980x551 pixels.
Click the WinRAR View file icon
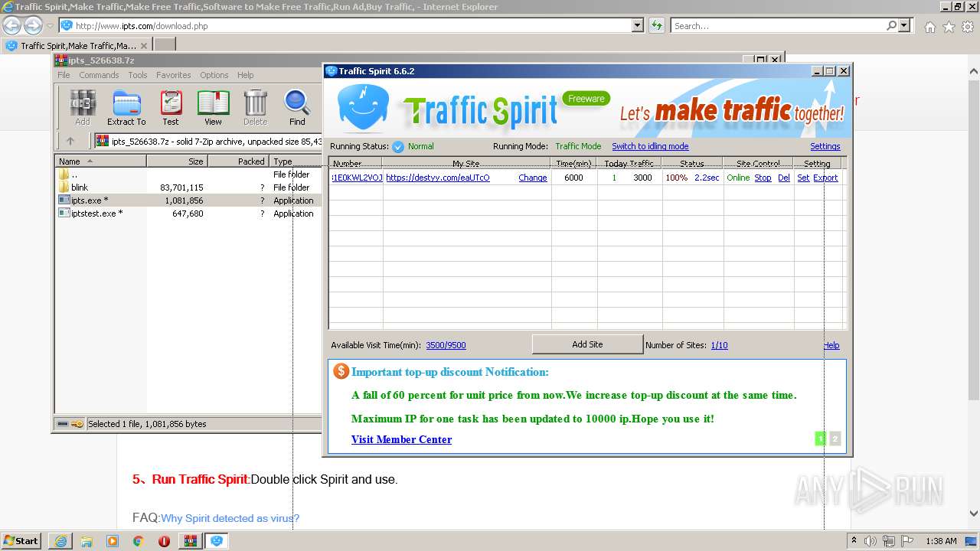[213, 107]
